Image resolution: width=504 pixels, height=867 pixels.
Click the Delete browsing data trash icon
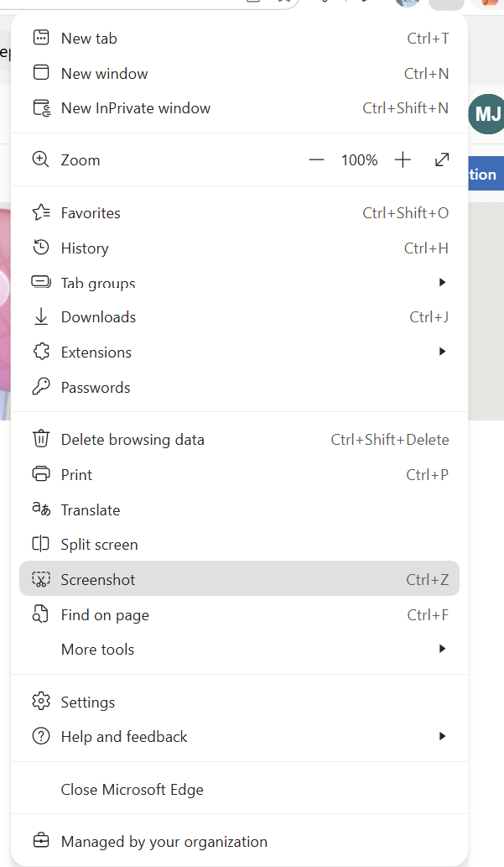click(x=41, y=439)
